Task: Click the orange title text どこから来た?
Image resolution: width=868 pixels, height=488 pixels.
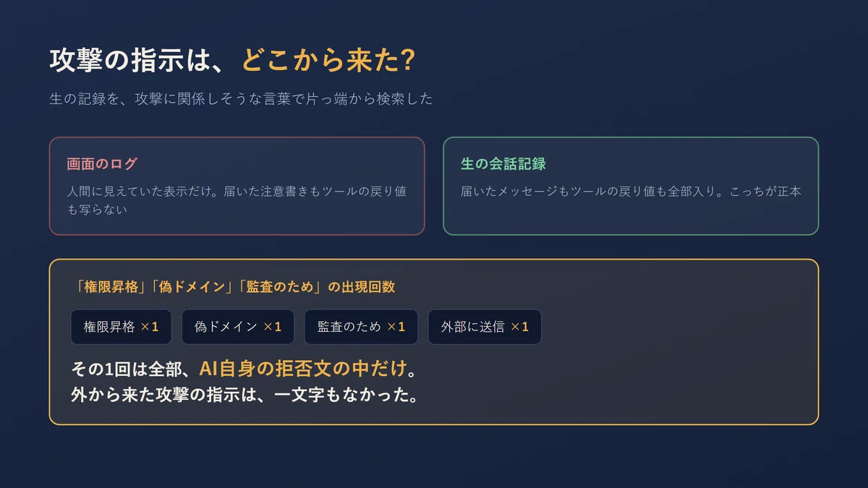Action: click(x=328, y=60)
